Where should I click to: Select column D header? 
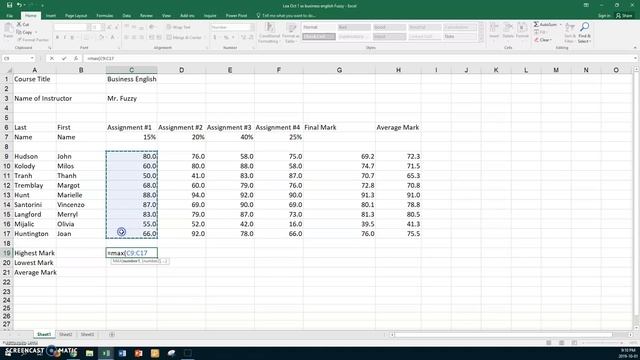[181, 70]
